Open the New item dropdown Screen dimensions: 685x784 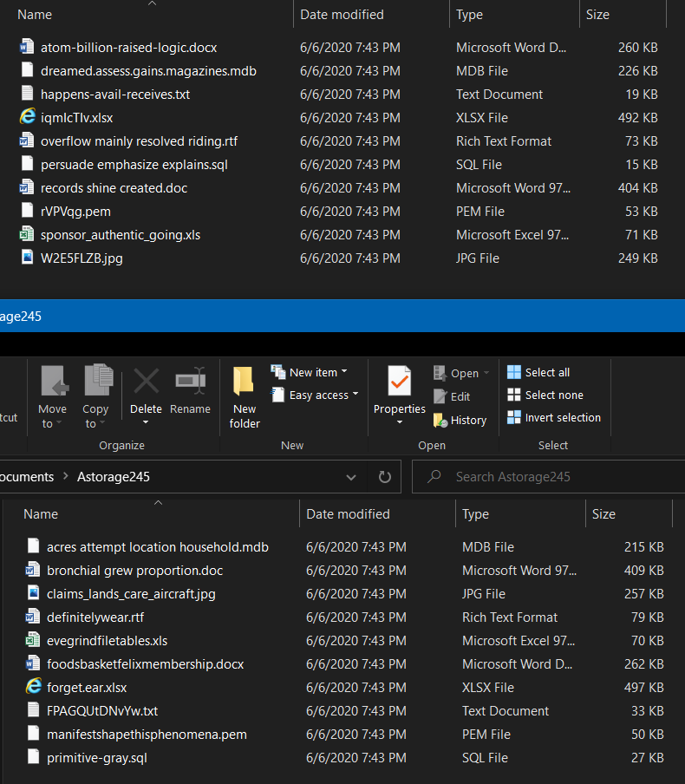coord(309,373)
